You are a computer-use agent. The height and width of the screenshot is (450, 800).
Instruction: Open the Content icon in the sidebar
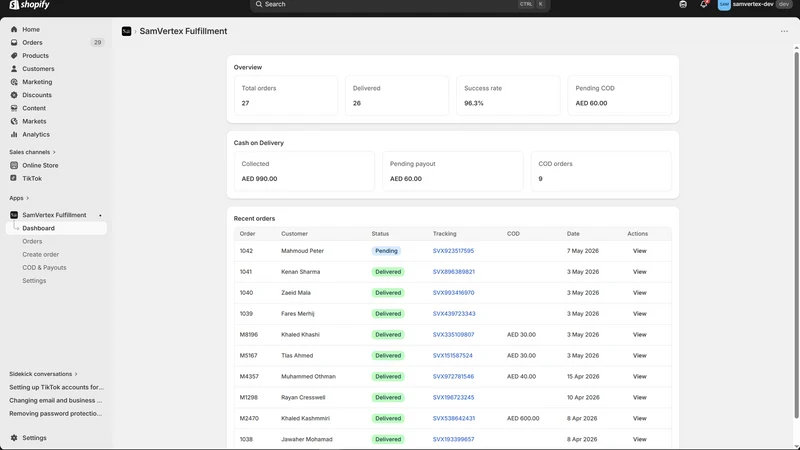click(x=14, y=108)
